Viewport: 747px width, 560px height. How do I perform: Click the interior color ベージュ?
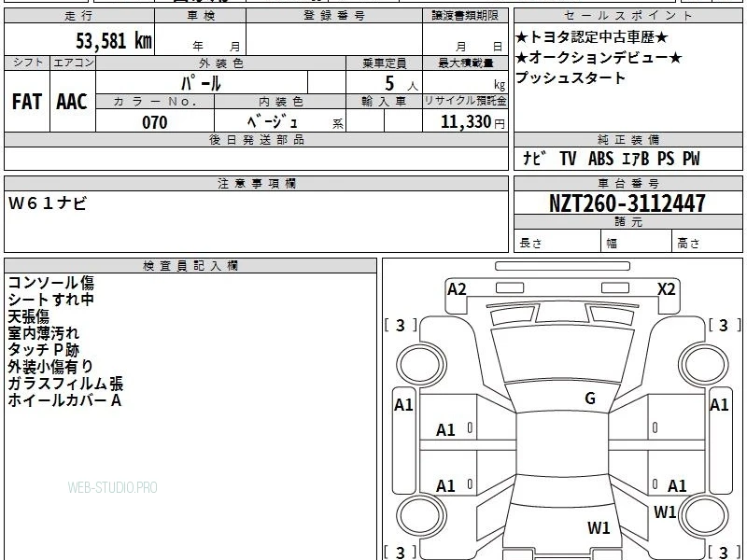[273, 121]
